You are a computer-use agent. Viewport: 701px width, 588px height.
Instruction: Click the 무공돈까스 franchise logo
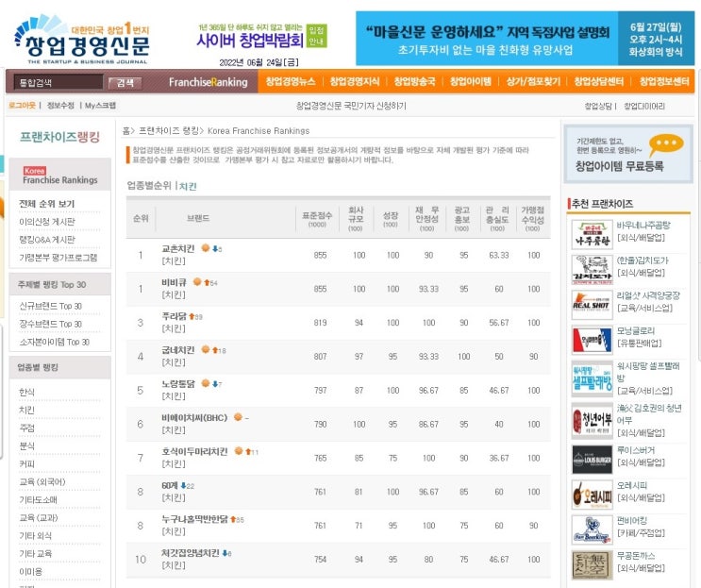coord(592,565)
